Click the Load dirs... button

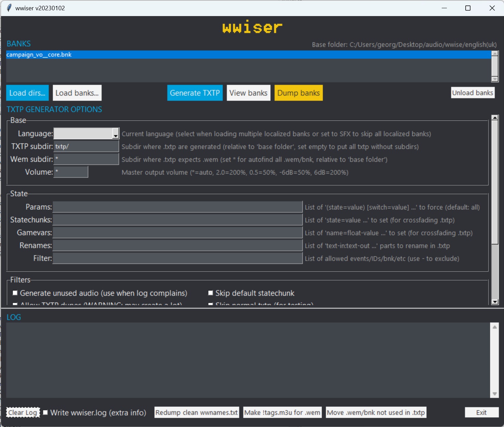pos(27,93)
